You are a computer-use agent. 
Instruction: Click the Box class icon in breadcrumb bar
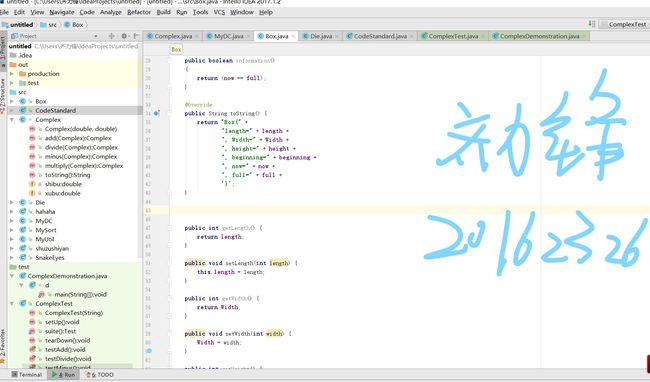pos(67,24)
